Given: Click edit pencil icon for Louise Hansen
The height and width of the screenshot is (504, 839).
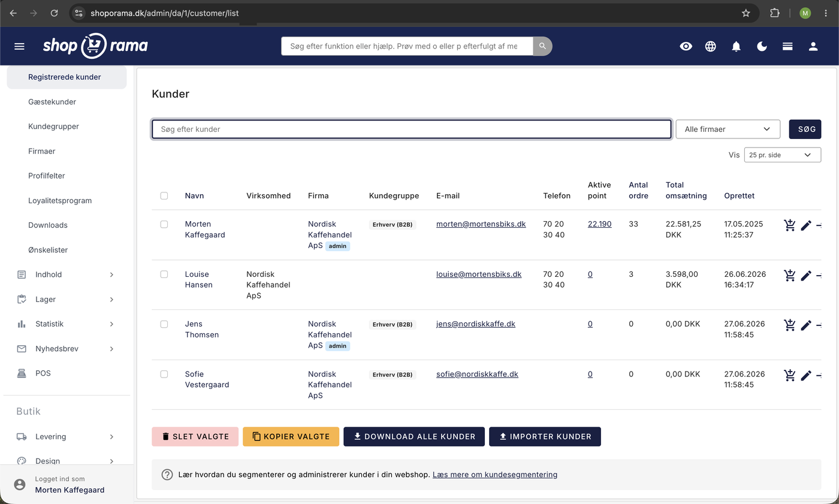Looking at the screenshot, I should tap(806, 276).
